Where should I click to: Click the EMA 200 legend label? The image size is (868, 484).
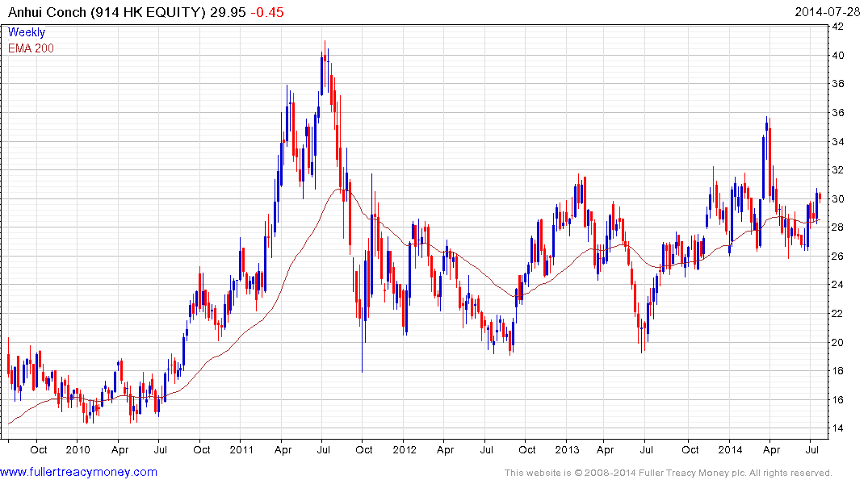coord(31,48)
